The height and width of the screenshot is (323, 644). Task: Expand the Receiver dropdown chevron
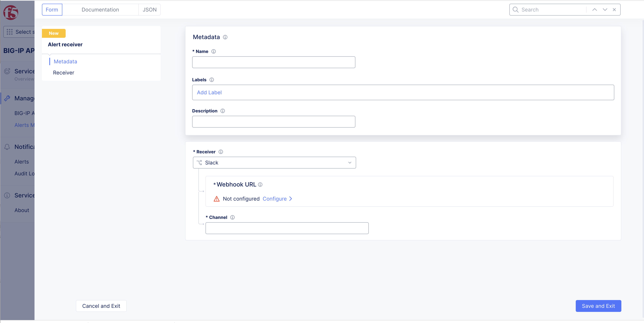pos(349,163)
